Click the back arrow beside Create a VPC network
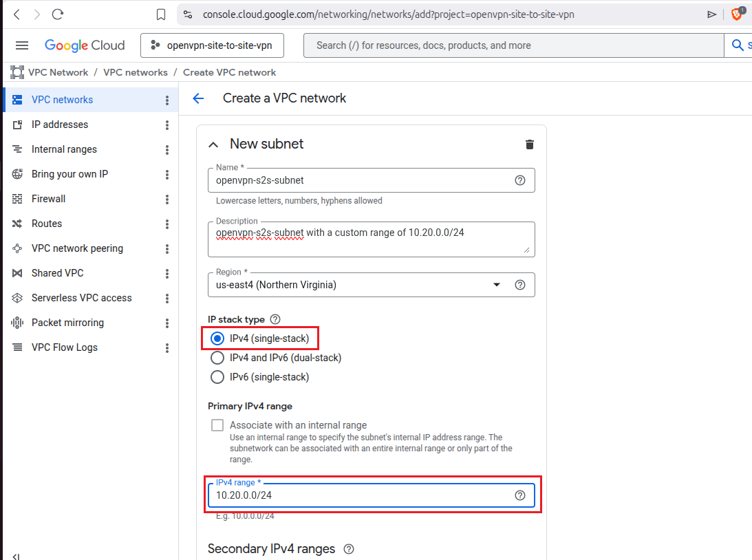The height and width of the screenshot is (560, 752). (x=198, y=98)
